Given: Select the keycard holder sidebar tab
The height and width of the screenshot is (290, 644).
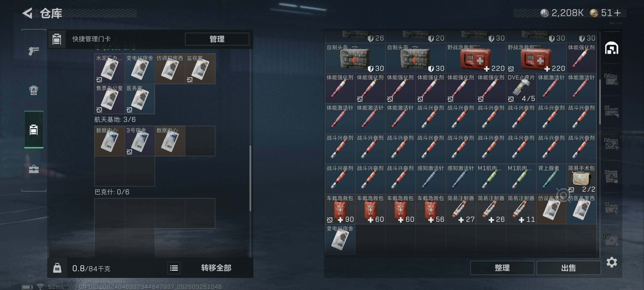Looking at the screenshot, I should (34, 130).
